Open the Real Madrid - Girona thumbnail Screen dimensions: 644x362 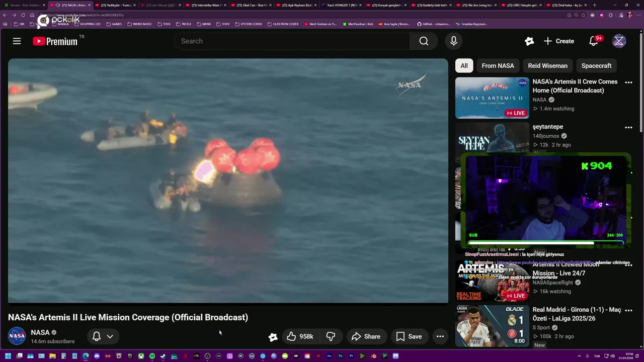(x=492, y=326)
